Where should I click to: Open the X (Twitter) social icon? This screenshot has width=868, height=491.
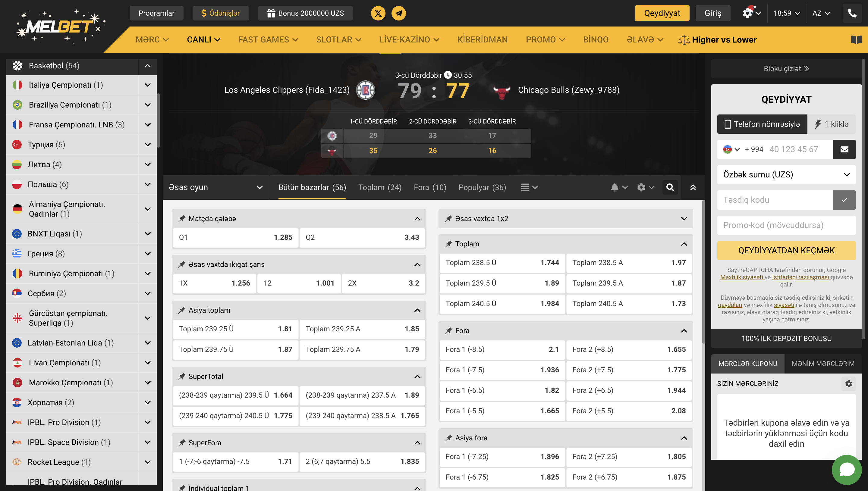tap(378, 13)
